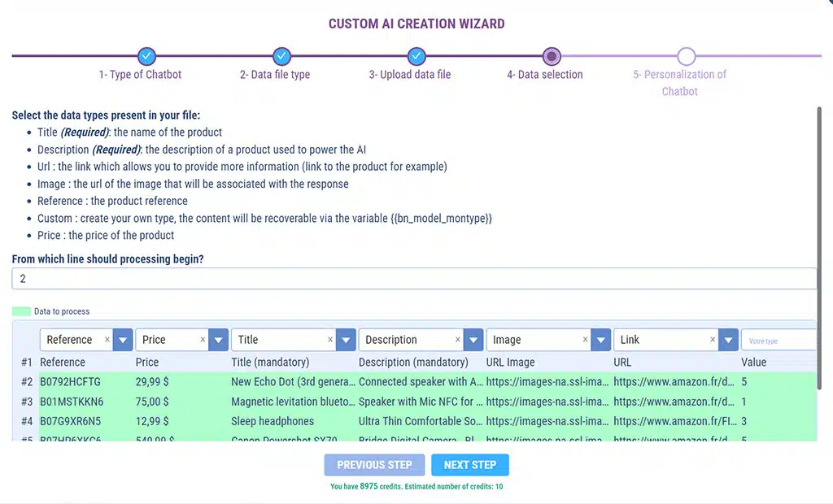833x504 pixels.
Task: Expand the Description column type dropdown
Action: (x=473, y=340)
